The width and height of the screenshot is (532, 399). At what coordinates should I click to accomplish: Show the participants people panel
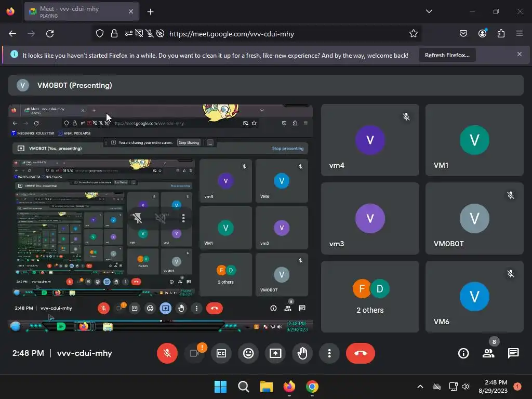(x=488, y=353)
